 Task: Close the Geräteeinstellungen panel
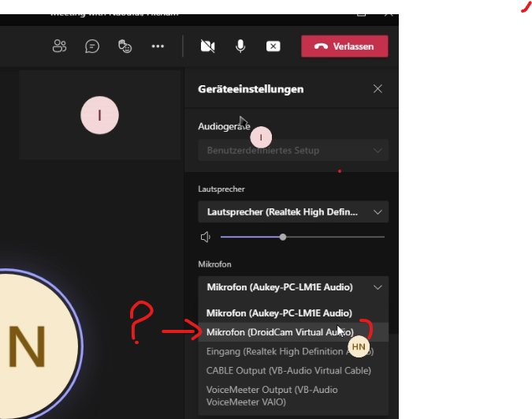tap(378, 89)
